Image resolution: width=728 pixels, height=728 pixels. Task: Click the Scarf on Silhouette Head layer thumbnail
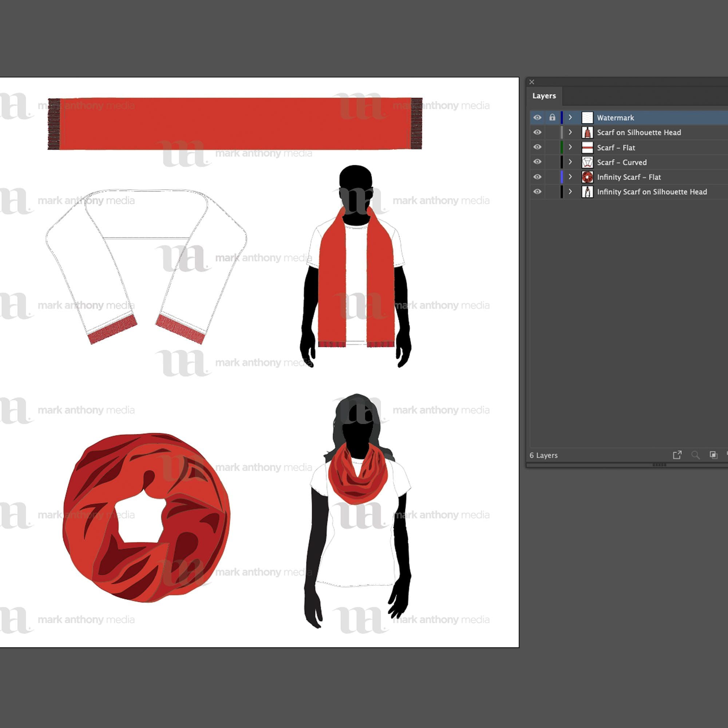587,132
